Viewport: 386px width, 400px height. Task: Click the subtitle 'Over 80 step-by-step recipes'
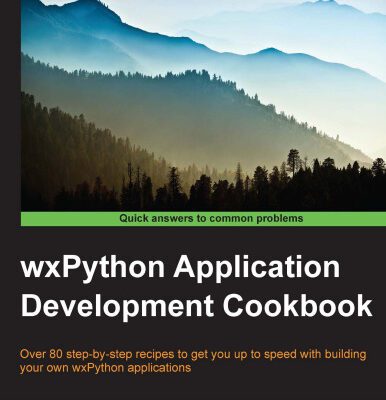pos(193,361)
